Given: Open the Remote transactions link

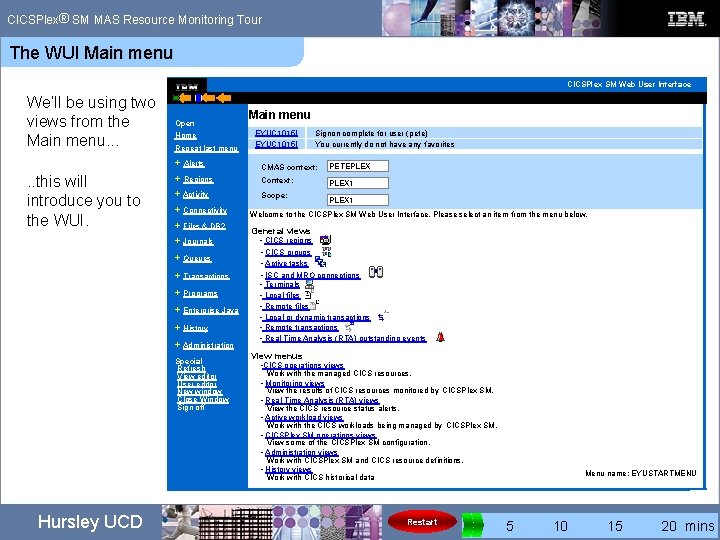Looking at the screenshot, I should [301, 327].
